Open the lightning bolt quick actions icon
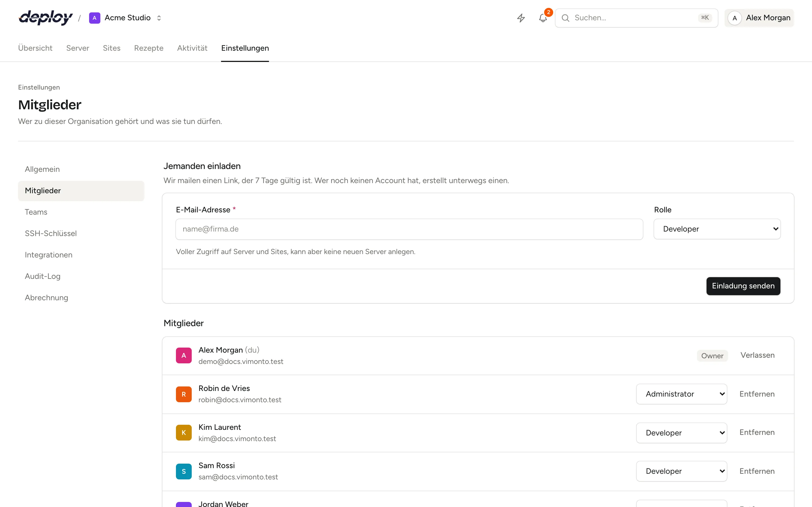This screenshot has width=812, height=507. tap(521, 18)
